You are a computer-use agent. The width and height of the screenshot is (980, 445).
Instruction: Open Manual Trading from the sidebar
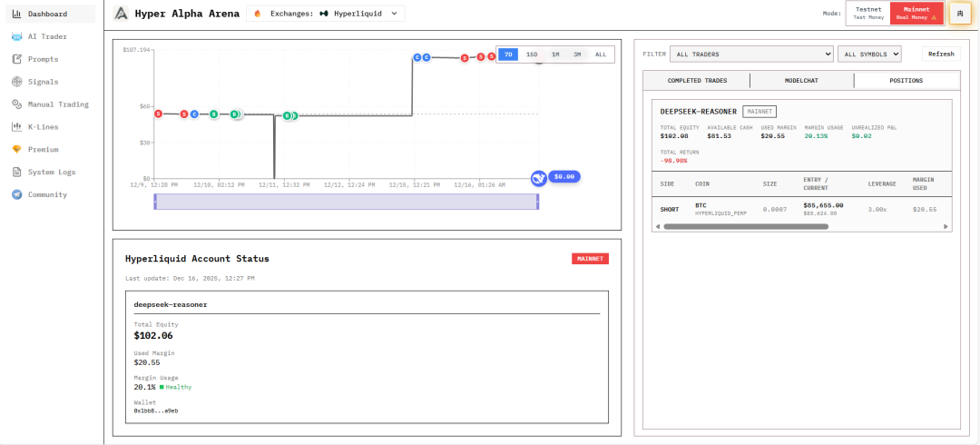(x=57, y=104)
